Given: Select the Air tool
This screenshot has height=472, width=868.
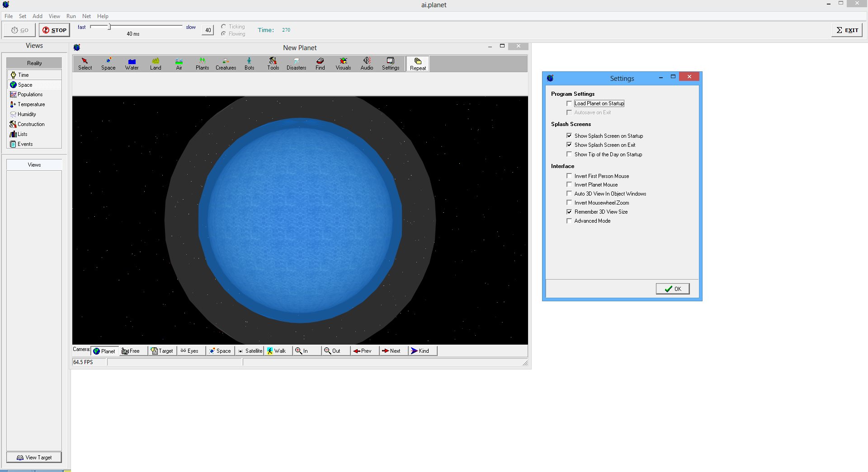Looking at the screenshot, I should pos(179,64).
